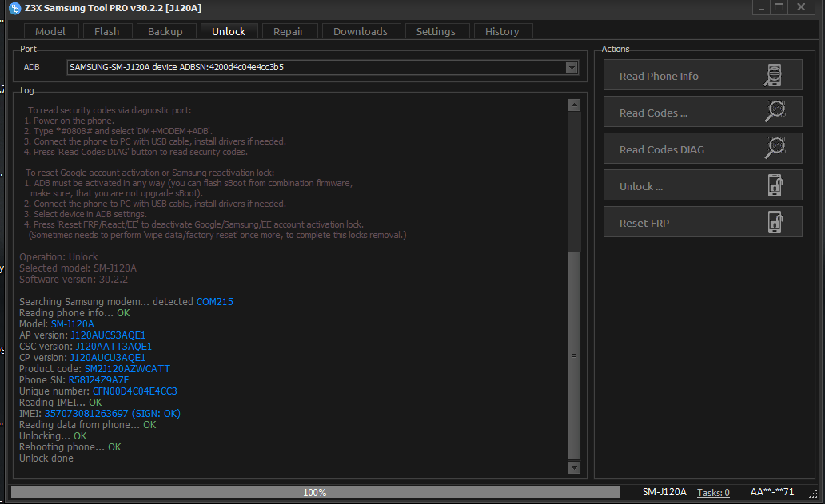Image resolution: width=825 pixels, height=504 pixels.
Task: Click the Rebooting phone... OK line
Action: pyautogui.click(x=70, y=447)
